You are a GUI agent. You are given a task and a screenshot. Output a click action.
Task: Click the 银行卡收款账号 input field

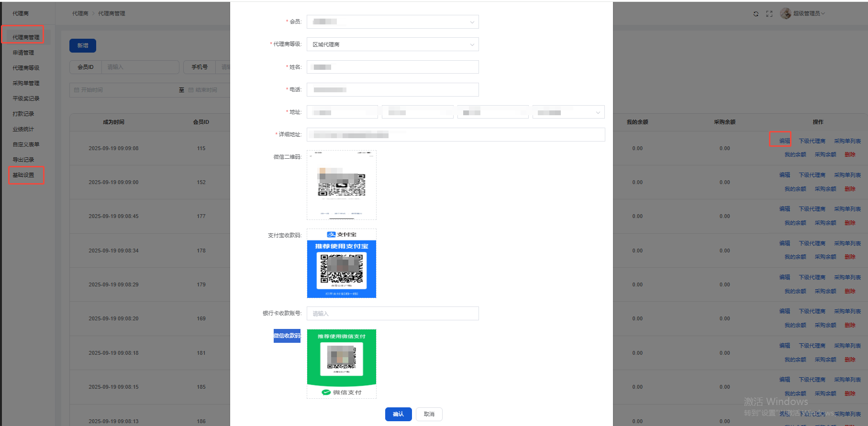point(392,314)
